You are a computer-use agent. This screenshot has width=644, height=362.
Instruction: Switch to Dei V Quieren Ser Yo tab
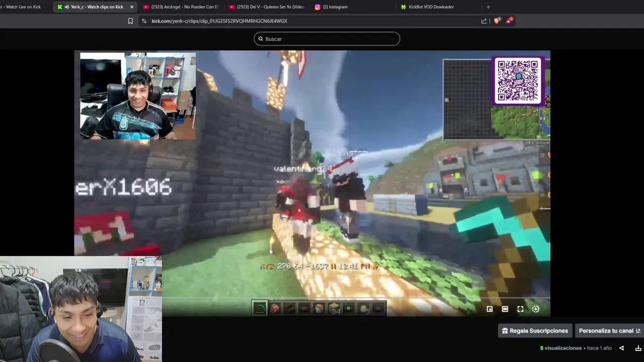(x=266, y=7)
